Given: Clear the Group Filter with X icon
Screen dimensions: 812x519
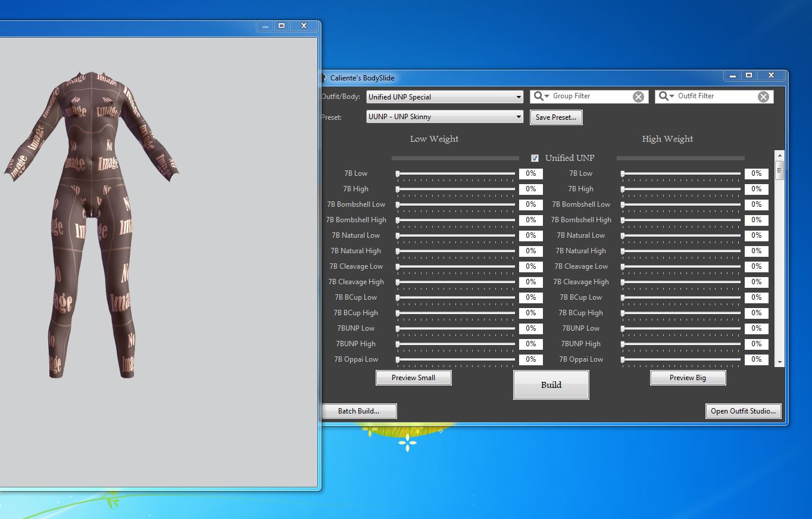Looking at the screenshot, I should pyautogui.click(x=638, y=97).
